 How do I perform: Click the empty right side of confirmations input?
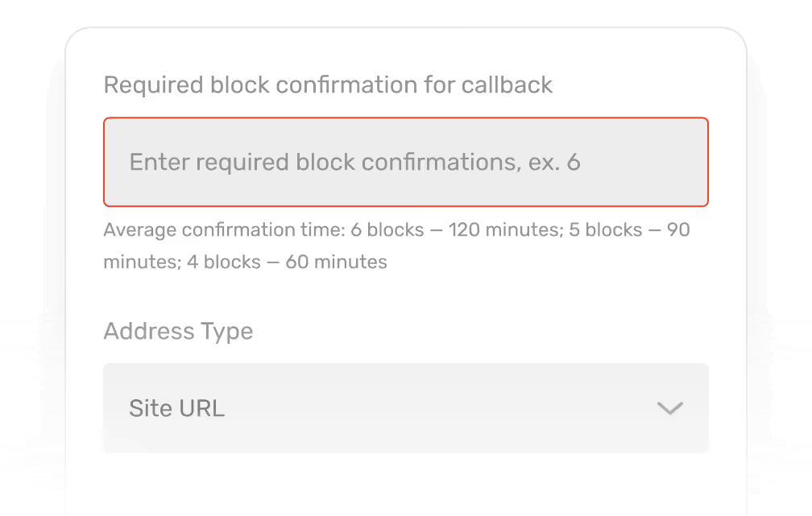(644, 163)
